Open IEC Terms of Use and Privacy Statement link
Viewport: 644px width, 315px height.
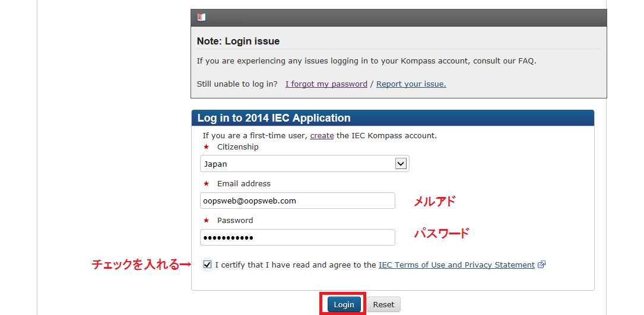coord(456,265)
